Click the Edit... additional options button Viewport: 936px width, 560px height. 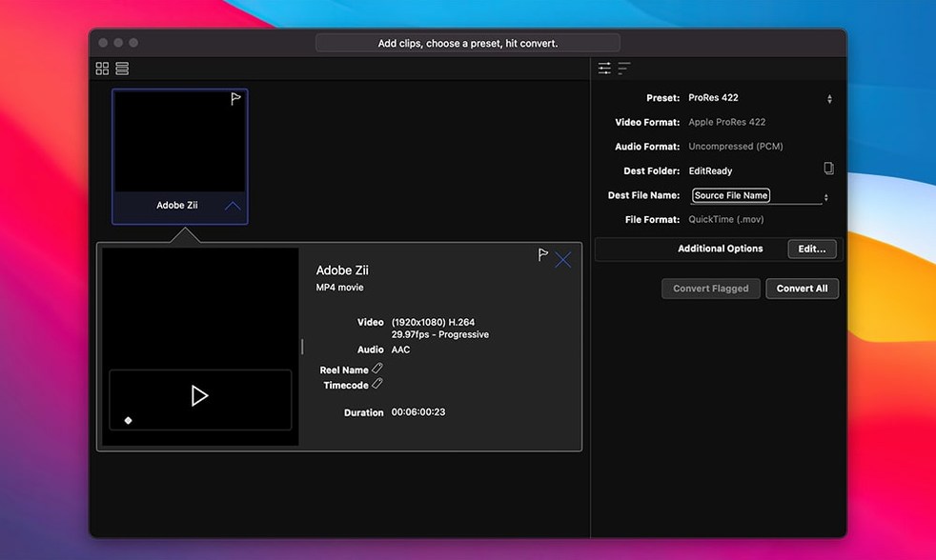point(812,250)
